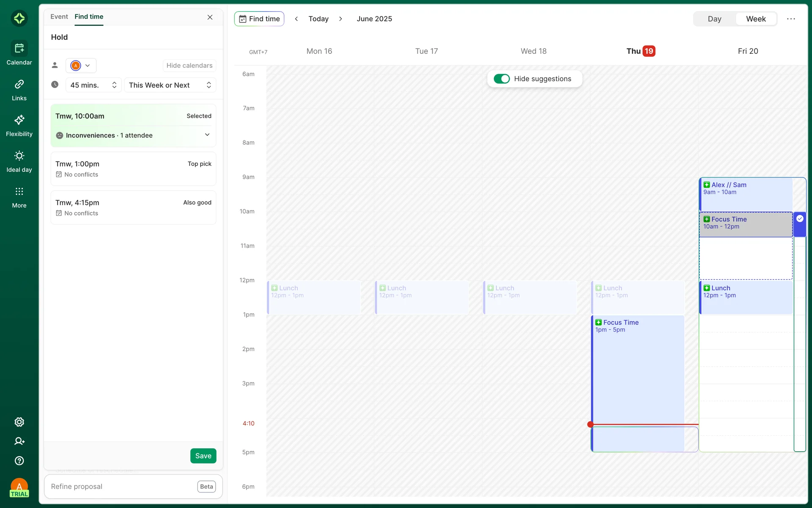Switch to the Event tab

59,17
